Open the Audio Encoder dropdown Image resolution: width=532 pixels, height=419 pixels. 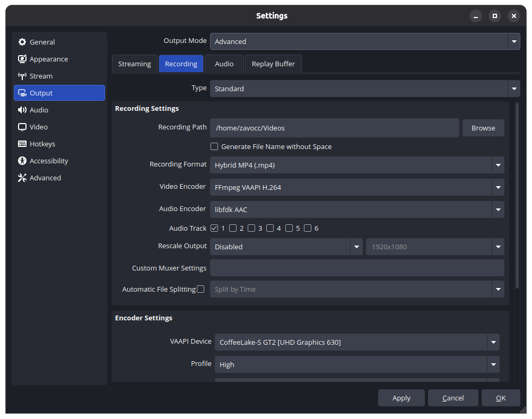[357, 210]
